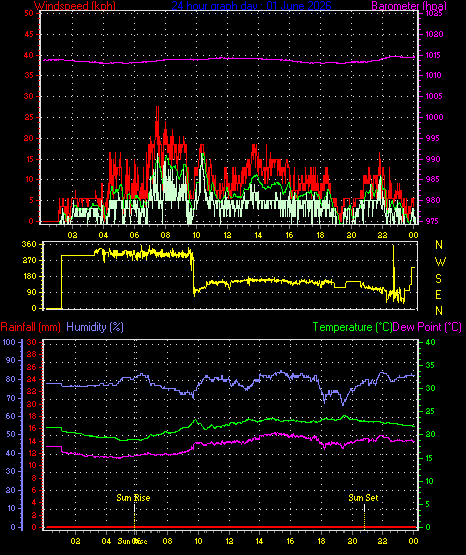Click the '180' wind direction axis value

pos(29,276)
